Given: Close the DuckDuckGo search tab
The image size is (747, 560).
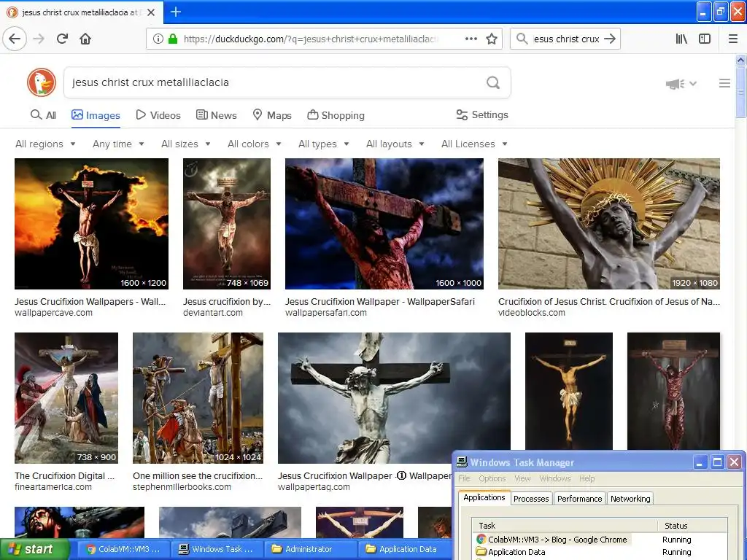Looking at the screenshot, I should 151,12.
